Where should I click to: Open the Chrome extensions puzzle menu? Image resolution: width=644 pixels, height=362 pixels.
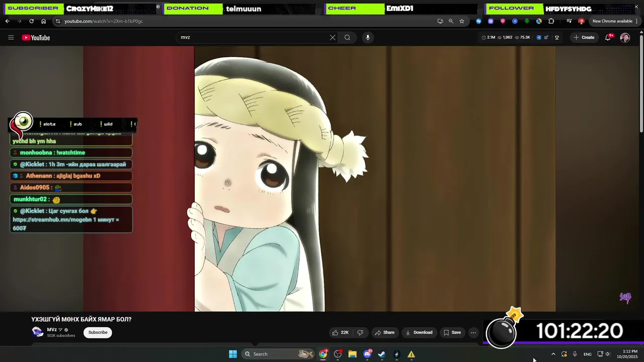[551, 21]
